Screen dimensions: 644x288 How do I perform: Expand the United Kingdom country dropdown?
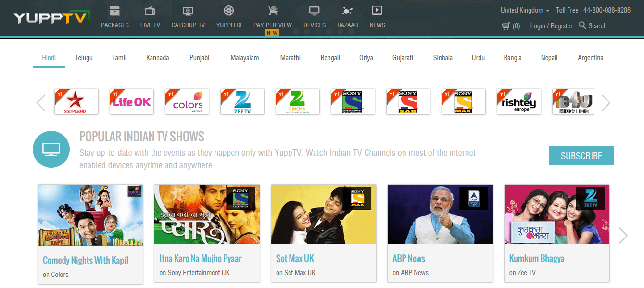tap(525, 10)
